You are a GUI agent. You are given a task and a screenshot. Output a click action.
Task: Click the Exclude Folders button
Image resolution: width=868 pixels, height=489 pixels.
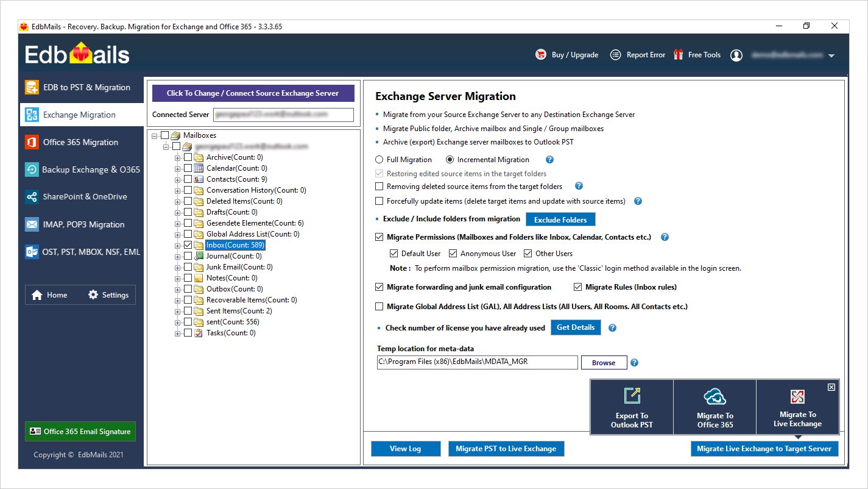tap(560, 220)
